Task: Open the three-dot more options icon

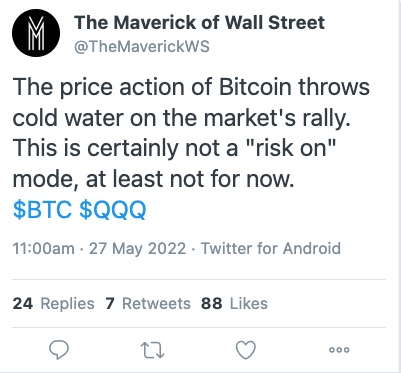Action: (339, 350)
